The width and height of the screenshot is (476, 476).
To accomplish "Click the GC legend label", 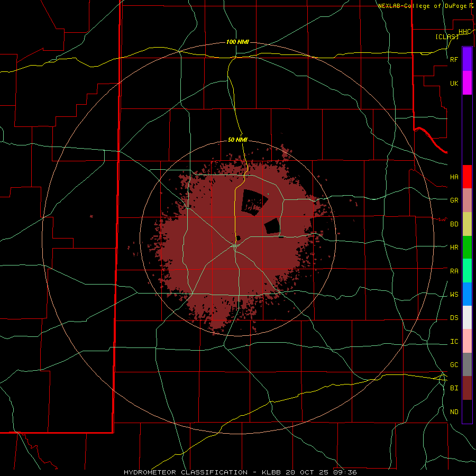I will tap(454, 364).
